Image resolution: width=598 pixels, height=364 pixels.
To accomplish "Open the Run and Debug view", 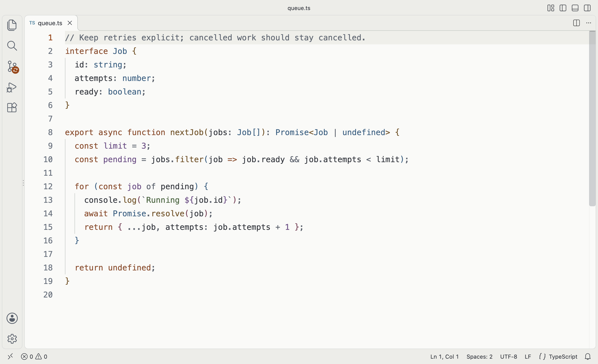I will 12,87.
